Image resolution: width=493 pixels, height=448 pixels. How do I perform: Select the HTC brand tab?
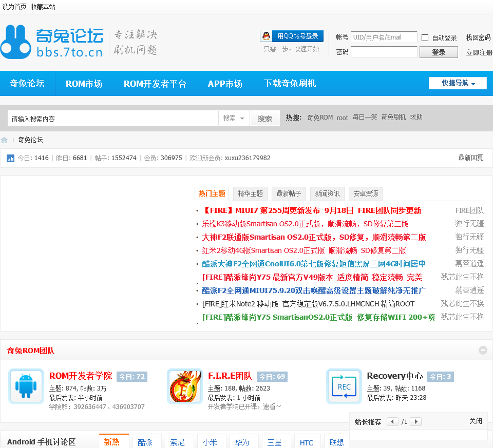[308, 441]
